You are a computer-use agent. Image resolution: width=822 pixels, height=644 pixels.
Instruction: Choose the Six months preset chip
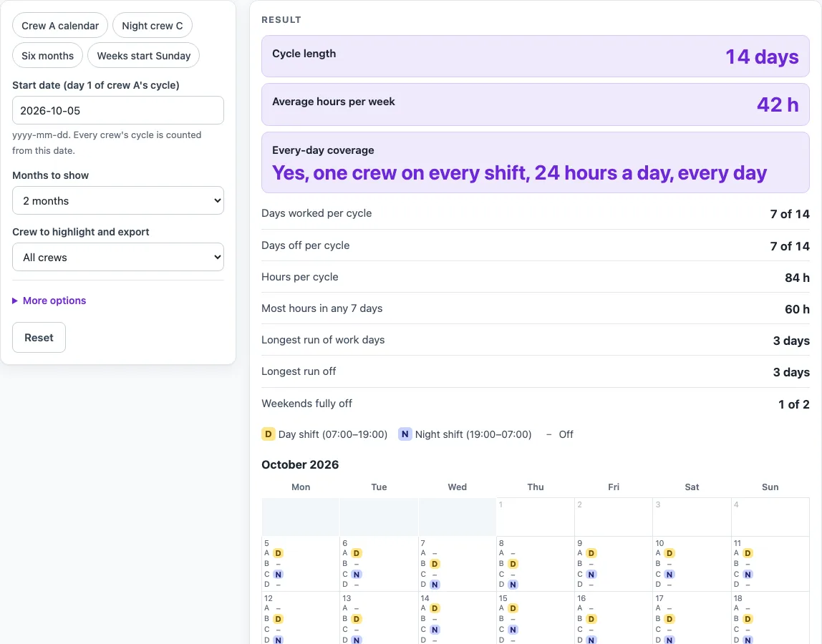click(48, 56)
